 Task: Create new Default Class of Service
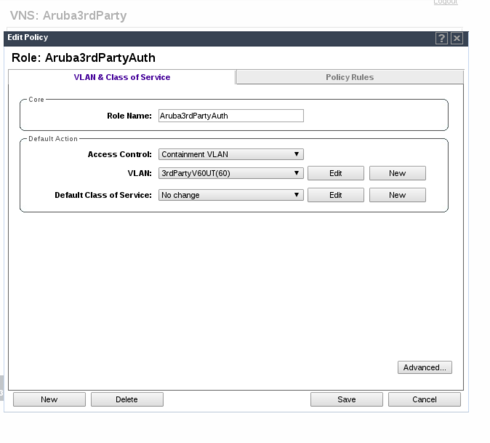pos(397,195)
